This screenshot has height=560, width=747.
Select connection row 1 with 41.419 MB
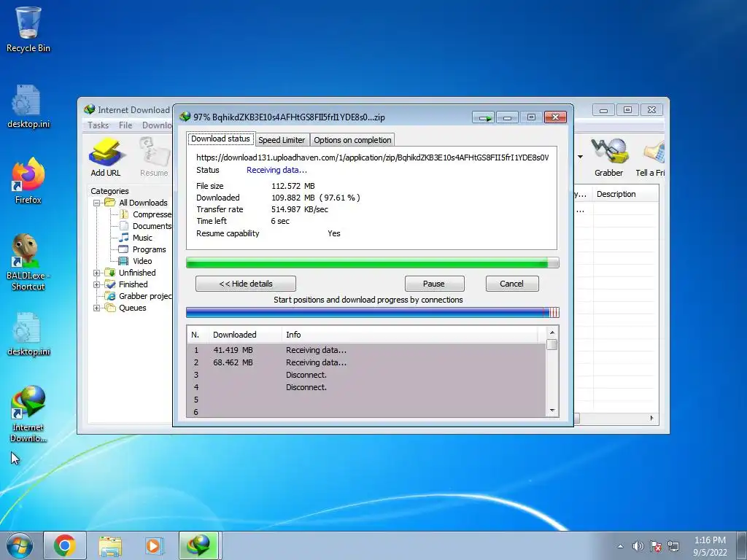coord(366,350)
